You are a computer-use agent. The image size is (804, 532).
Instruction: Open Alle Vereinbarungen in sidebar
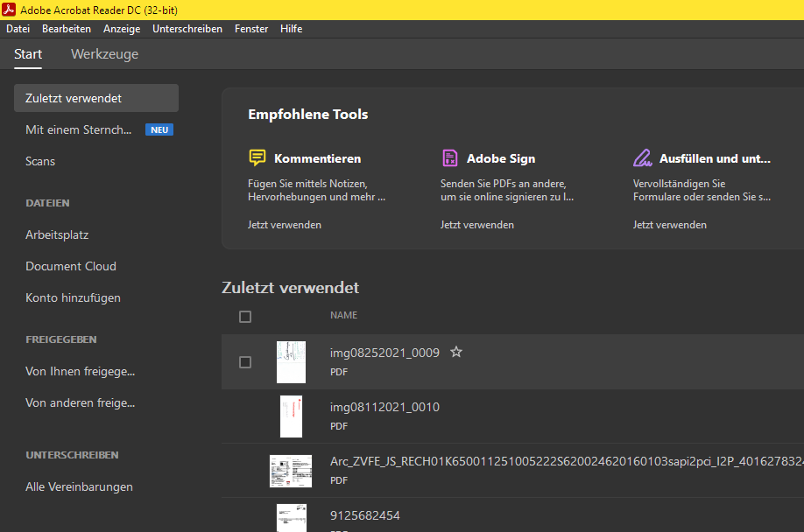coord(80,486)
